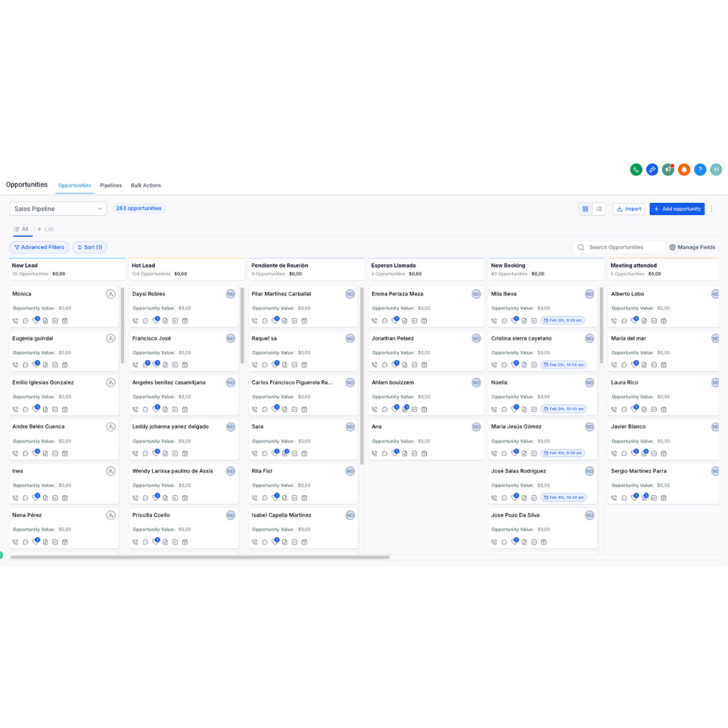Click the board's horizontal scrollbar
728x728 pixels.
200,557
